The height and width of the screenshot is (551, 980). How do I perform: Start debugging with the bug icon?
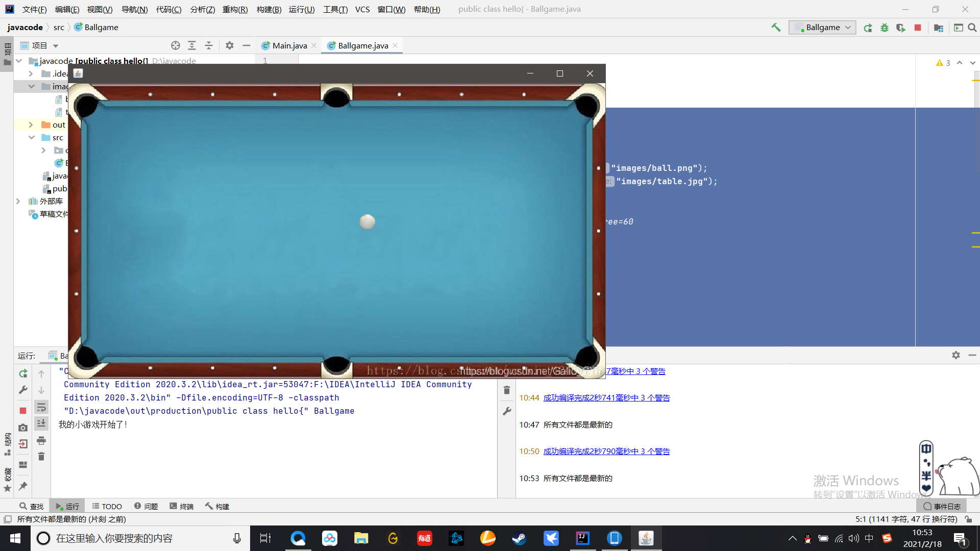[x=885, y=28]
